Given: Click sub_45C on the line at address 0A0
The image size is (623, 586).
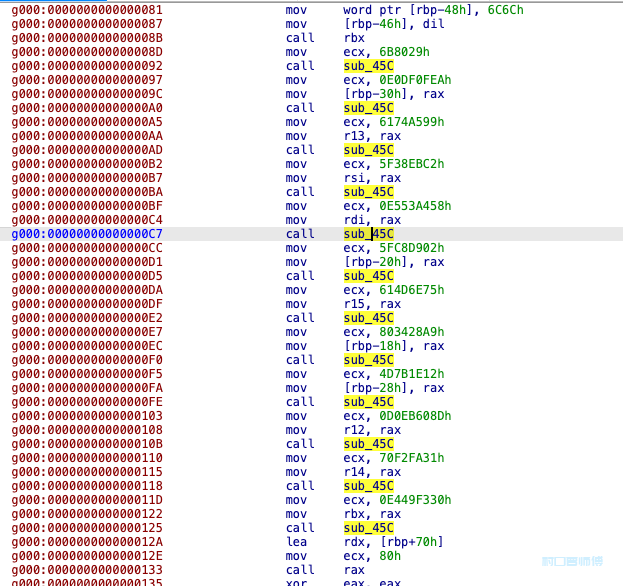Looking at the screenshot, I should (x=369, y=108).
